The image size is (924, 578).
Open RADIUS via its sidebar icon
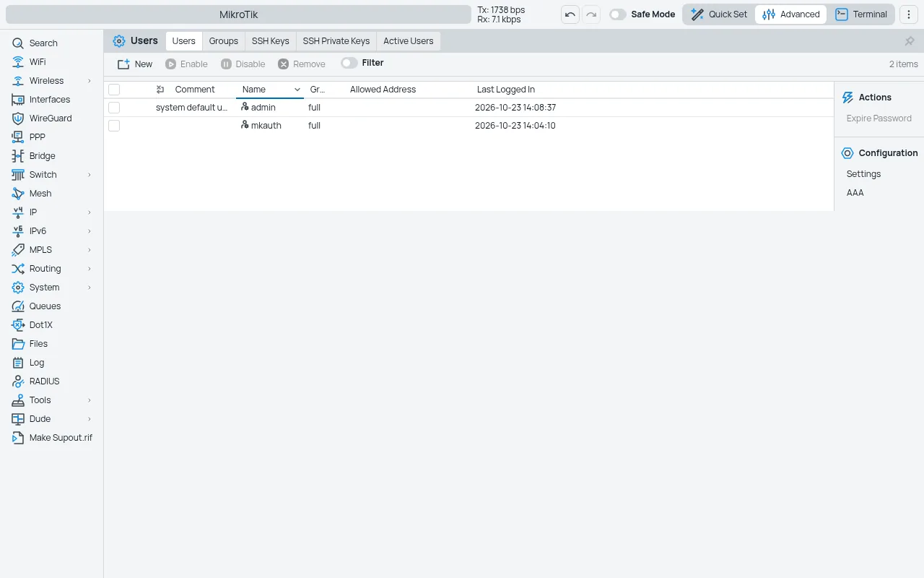click(18, 381)
